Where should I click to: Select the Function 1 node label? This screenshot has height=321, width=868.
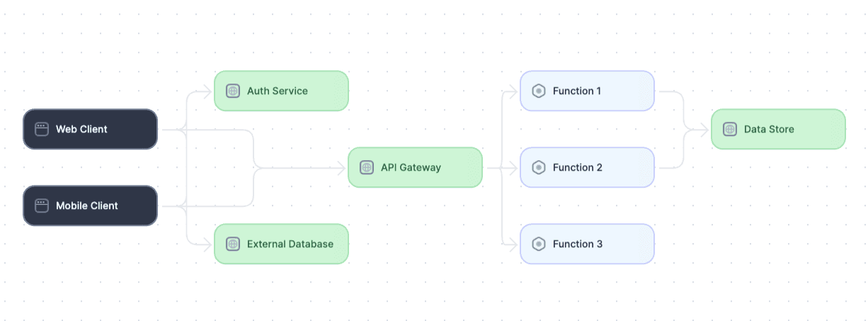point(577,91)
